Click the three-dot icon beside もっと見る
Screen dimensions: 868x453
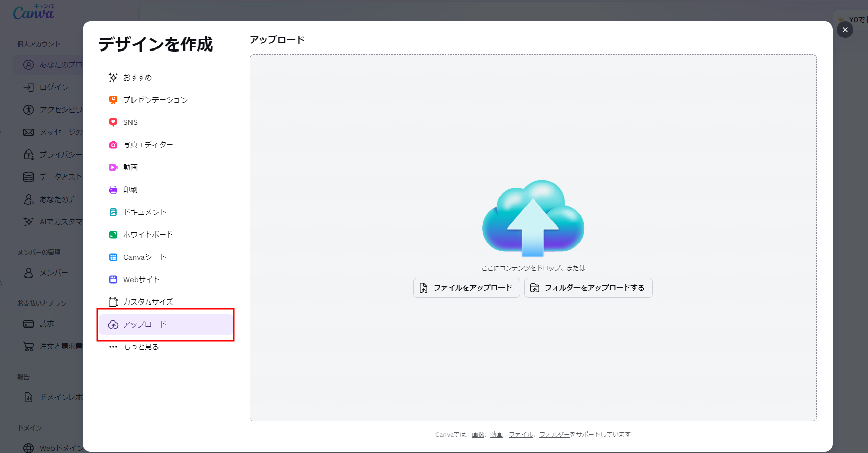113,347
